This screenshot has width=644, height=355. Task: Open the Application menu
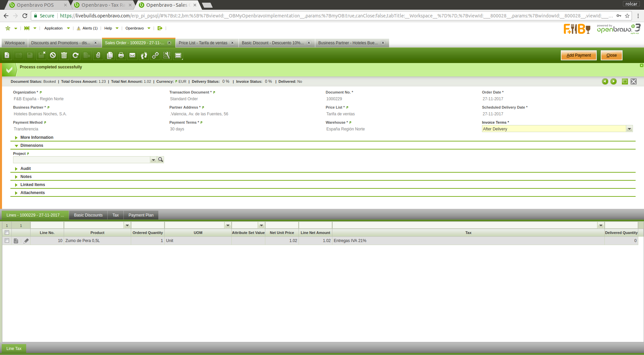[x=57, y=28]
